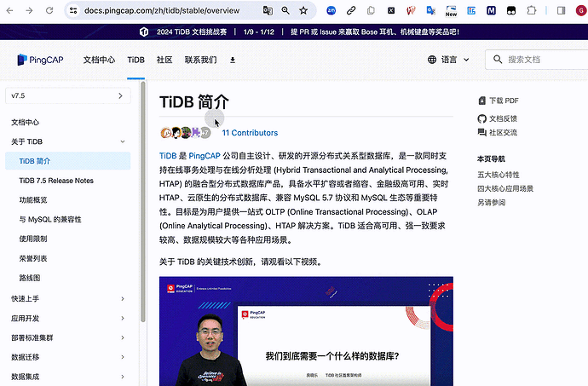Open 与 MySQL 的兼容性 page
Viewport: 588px width, 386px height.
50,220
